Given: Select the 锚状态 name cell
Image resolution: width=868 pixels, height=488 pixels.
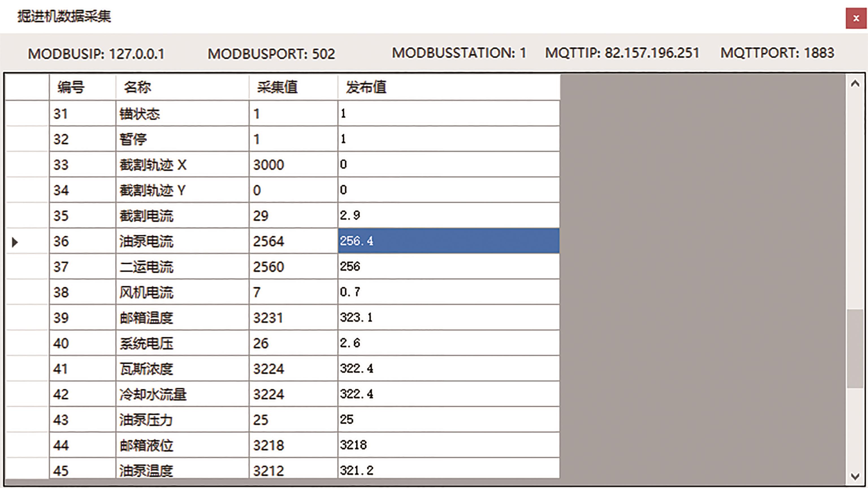Looking at the screenshot, I should [182, 114].
